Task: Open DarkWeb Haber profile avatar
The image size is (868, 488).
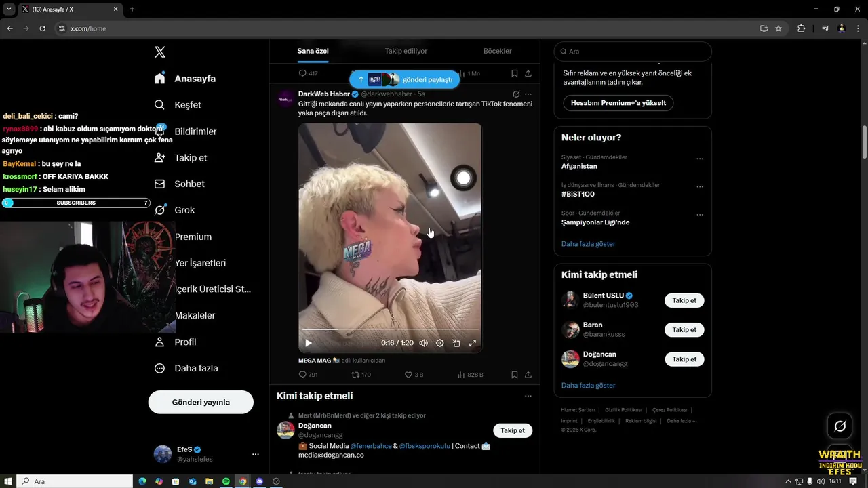Action: (x=286, y=99)
